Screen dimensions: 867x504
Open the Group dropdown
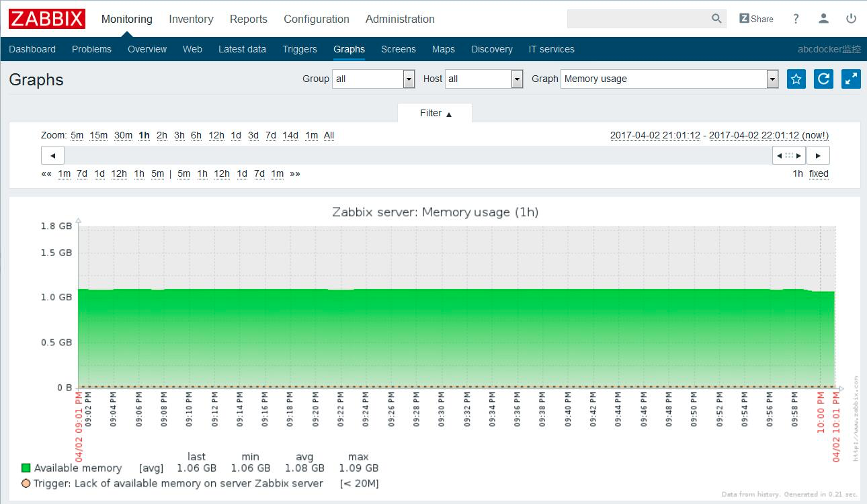[x=373, y=79]
